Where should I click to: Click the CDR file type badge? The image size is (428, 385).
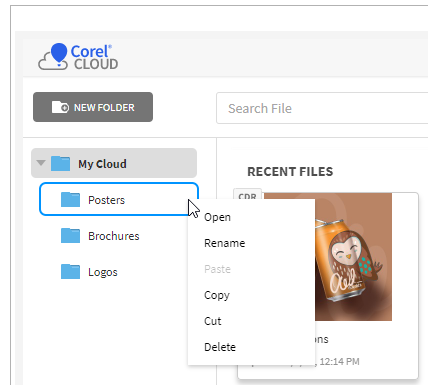(247, 194)
